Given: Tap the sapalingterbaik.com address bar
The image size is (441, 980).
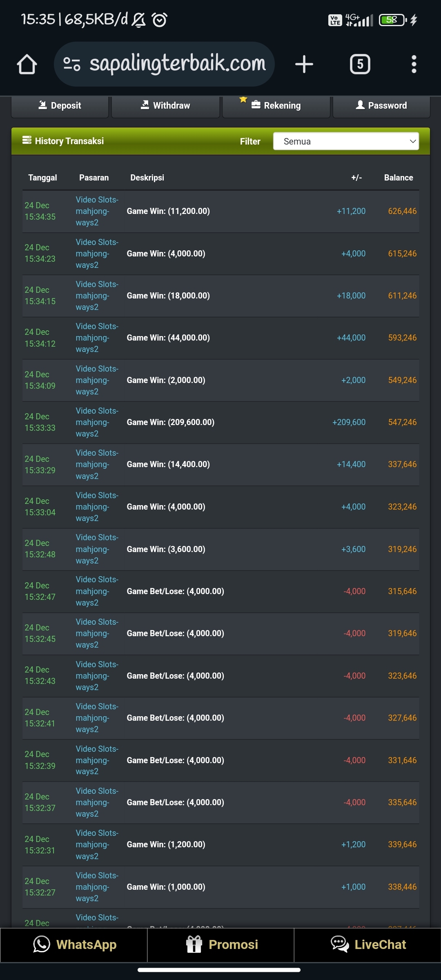Looking at the screenshot, I should (177, 64).
